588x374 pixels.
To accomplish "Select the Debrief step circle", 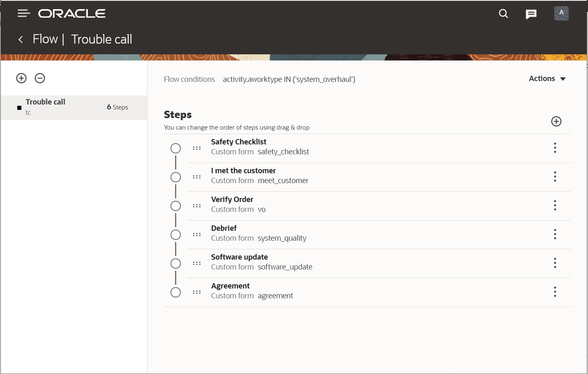I will tap(175, 235).
